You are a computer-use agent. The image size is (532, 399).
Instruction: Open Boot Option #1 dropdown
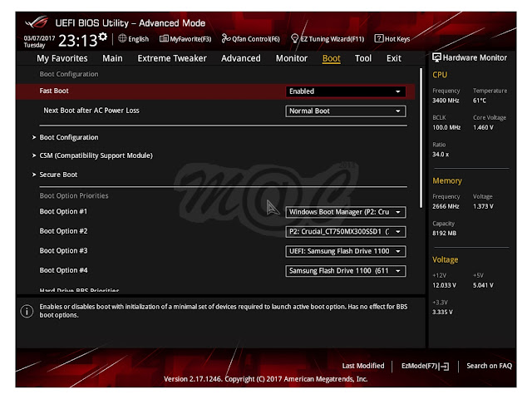click(x=346, y=212)
